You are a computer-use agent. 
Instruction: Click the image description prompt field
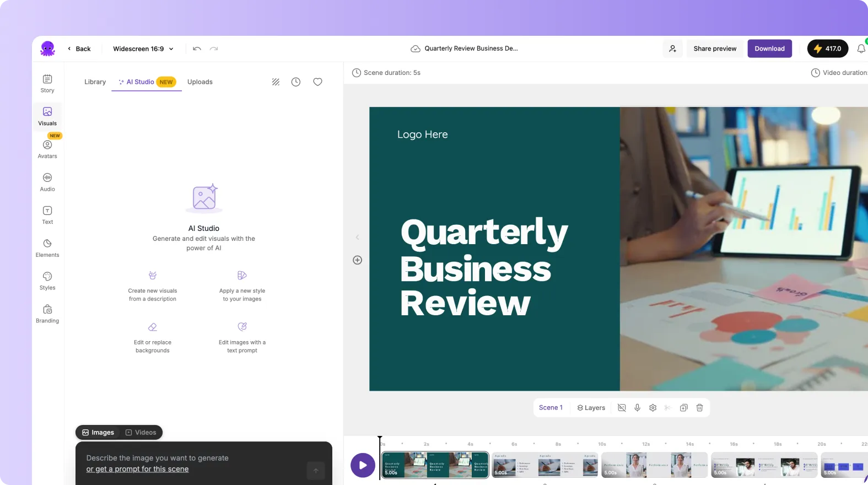coord(204,463)
